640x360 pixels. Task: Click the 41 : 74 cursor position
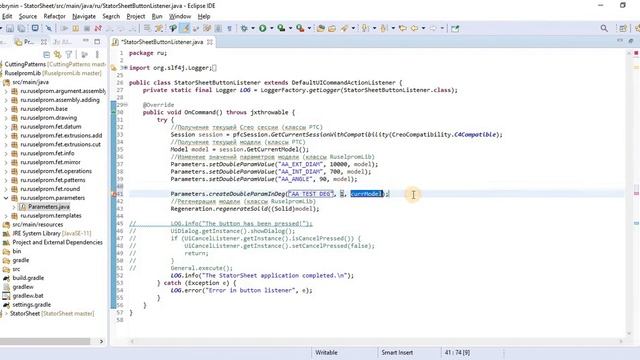point(457,352)
